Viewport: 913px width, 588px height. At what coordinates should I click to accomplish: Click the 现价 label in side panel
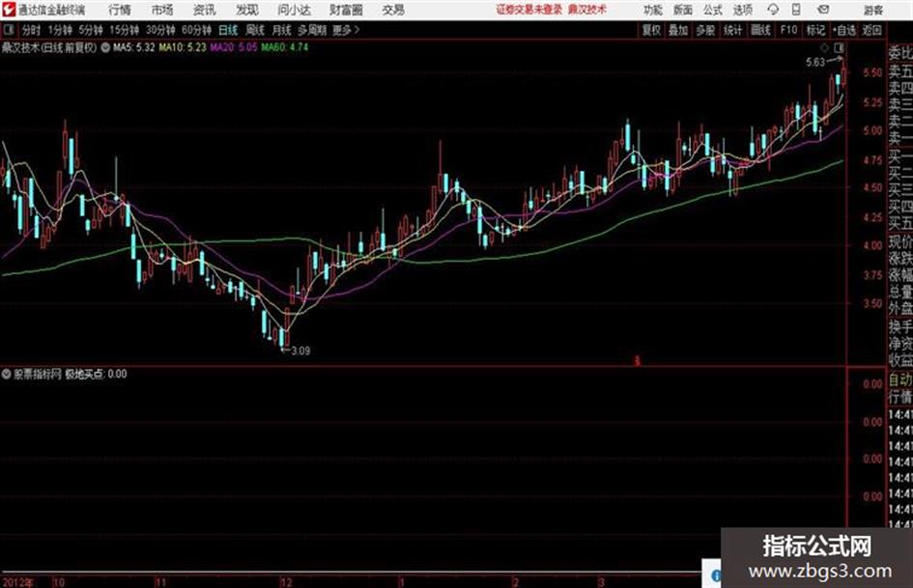[x=900, y=241]
